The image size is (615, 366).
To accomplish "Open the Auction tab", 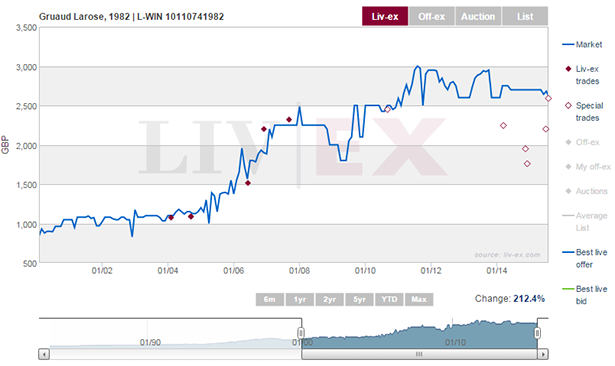I will 478,16.
